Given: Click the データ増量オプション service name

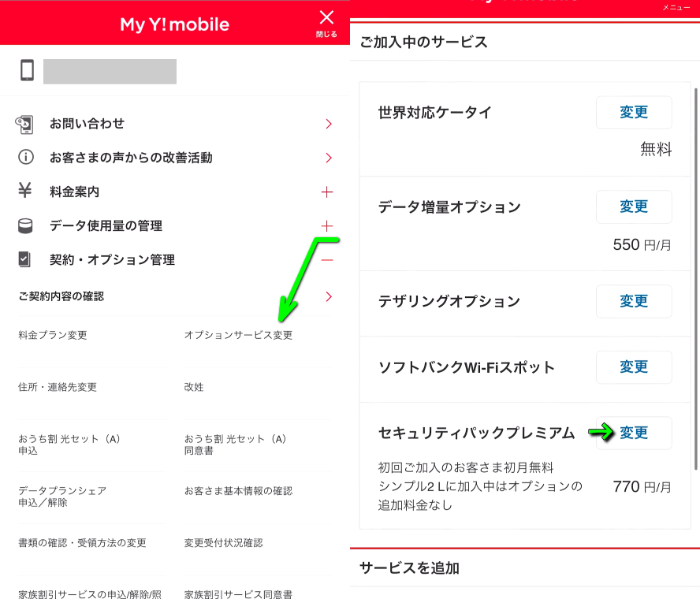Looking at the screenshot, I should point(449,206).
